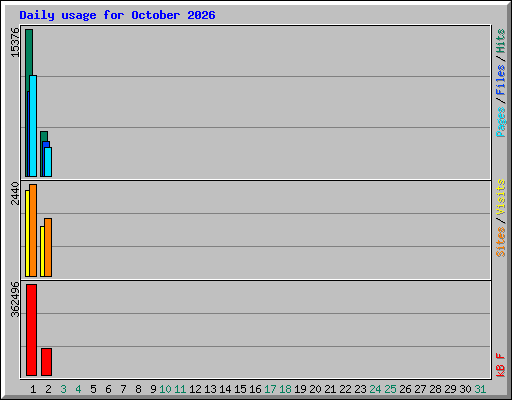Click green day 4 axis label
The image size is (512, 400).
coord(78,389)
